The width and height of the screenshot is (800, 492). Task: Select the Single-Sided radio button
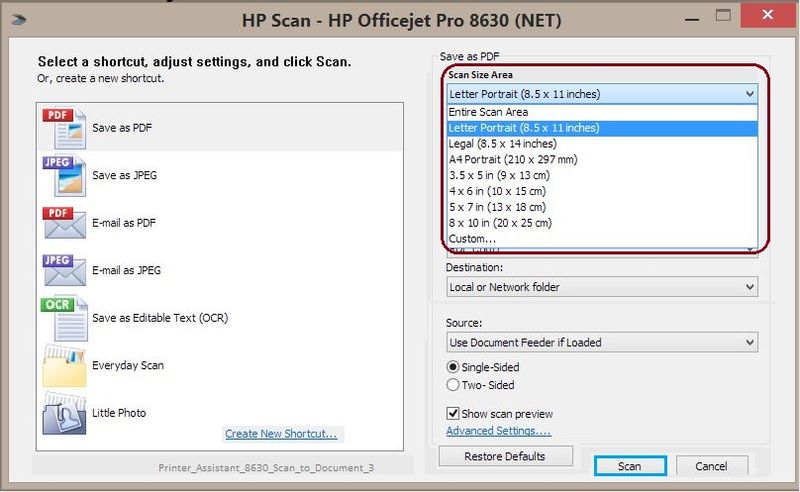tap(453, 367)
